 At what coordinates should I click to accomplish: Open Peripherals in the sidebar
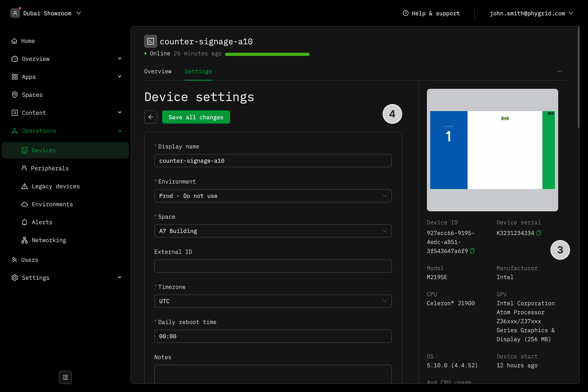tap(49, 168)
